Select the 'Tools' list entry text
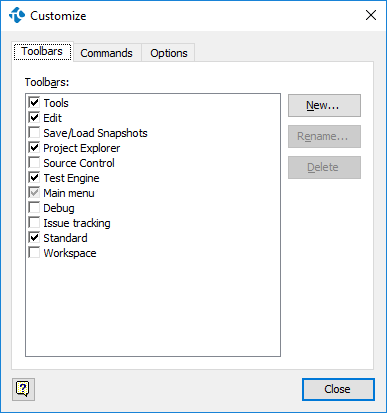Image resolution: width=387 pixels, height=413 pixels. [56, 103]
